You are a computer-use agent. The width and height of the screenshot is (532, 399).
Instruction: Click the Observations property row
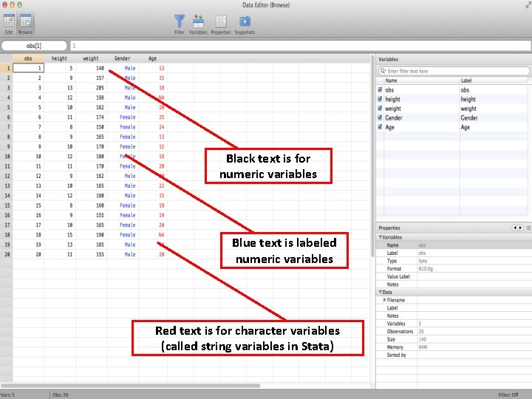[454, 331]
